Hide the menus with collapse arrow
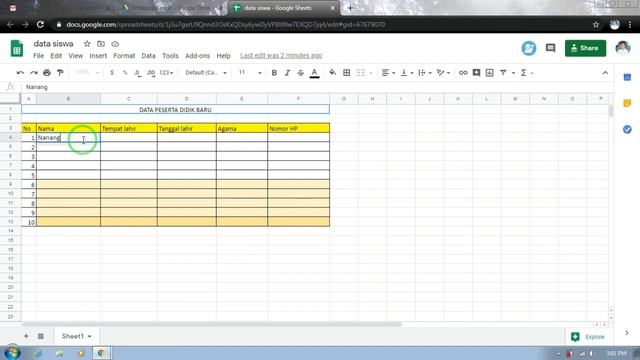 (605, 73)
